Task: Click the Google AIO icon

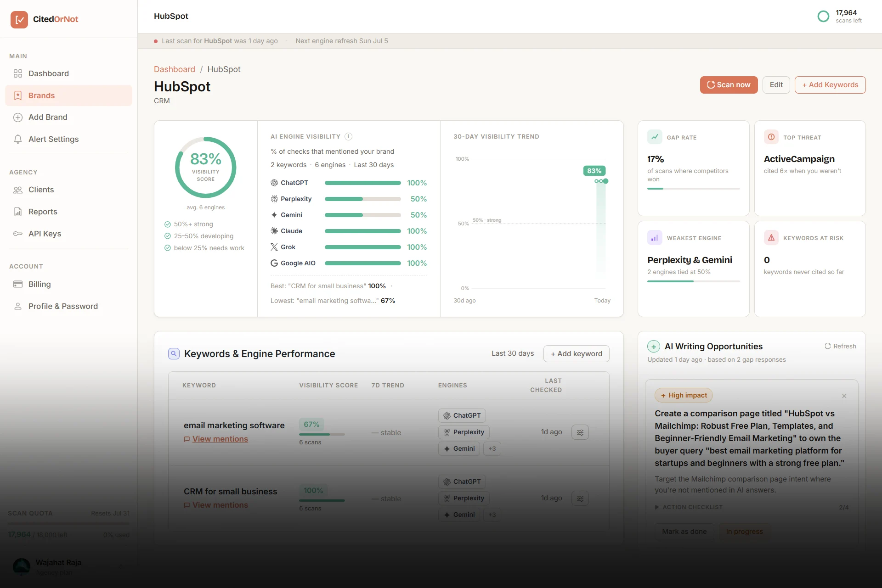Action: click(274, 263)
